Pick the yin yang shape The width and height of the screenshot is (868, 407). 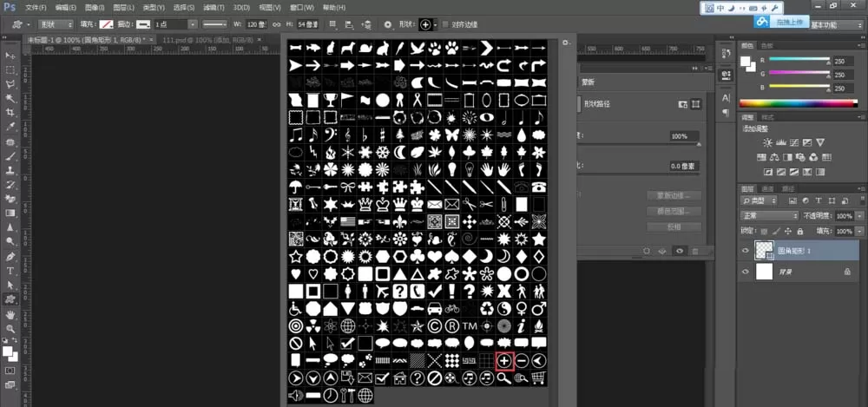point(503,308)
